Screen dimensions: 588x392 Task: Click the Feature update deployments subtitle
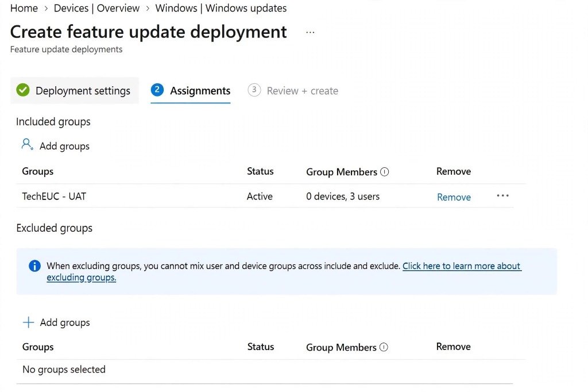point(67,49)
